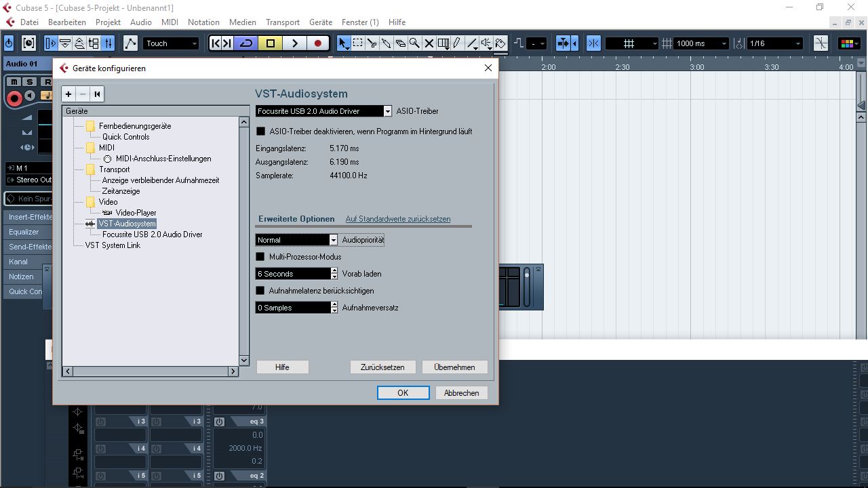The width and height of the screenshot is (868, 488).
Task: Click the Zurücksetzen button
Action: pyautogui.click(x=382, y=367)
